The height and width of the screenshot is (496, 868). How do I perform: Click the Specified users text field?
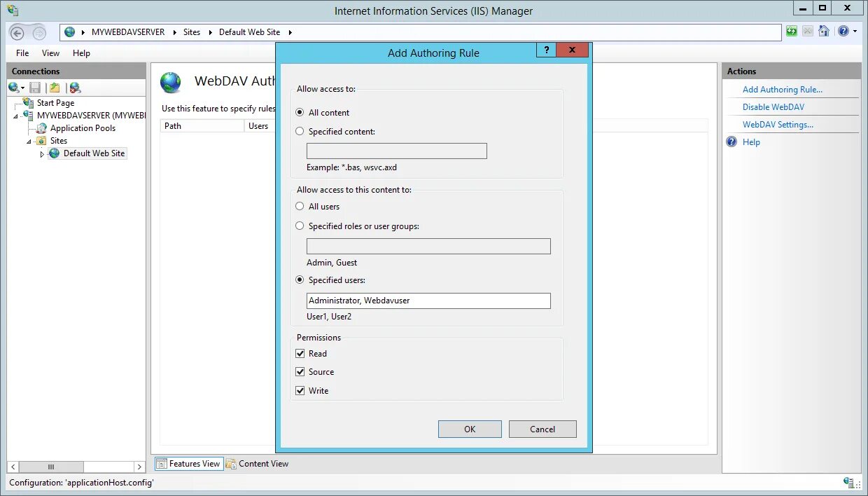(428, 301)
